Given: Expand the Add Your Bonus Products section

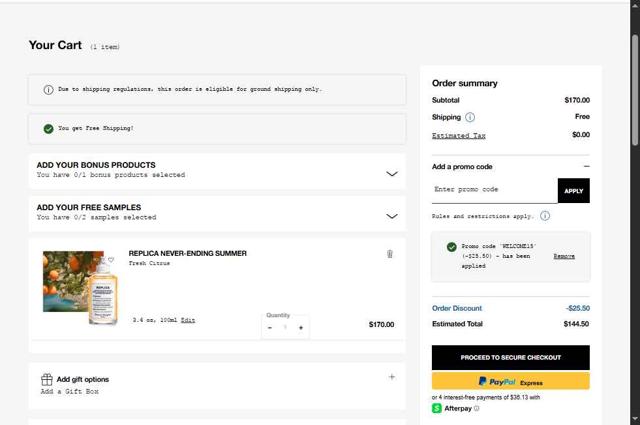Looking at the screenshot, I should click(391, 174).
